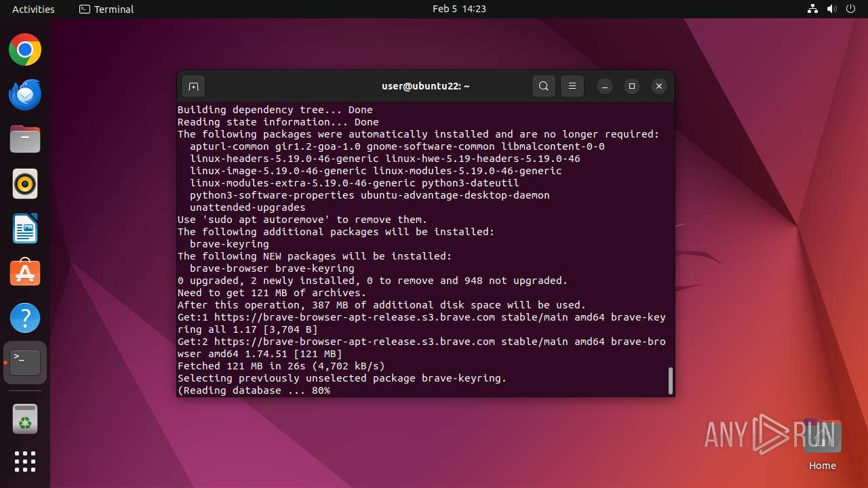Click 'Selecting previously unselected package' line
Viewport: 868px width, 488px height.
point(342,378)
